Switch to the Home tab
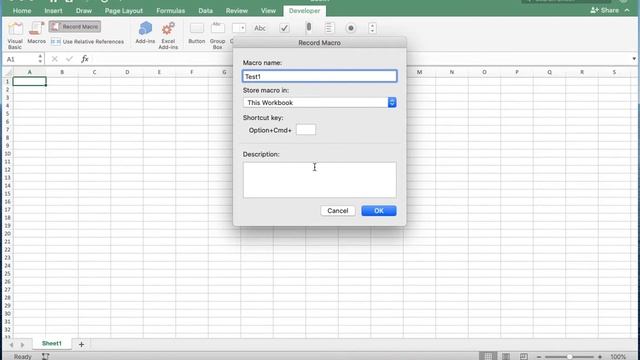The height and width of the screenshot is (360, 640). tap(22, 11)
